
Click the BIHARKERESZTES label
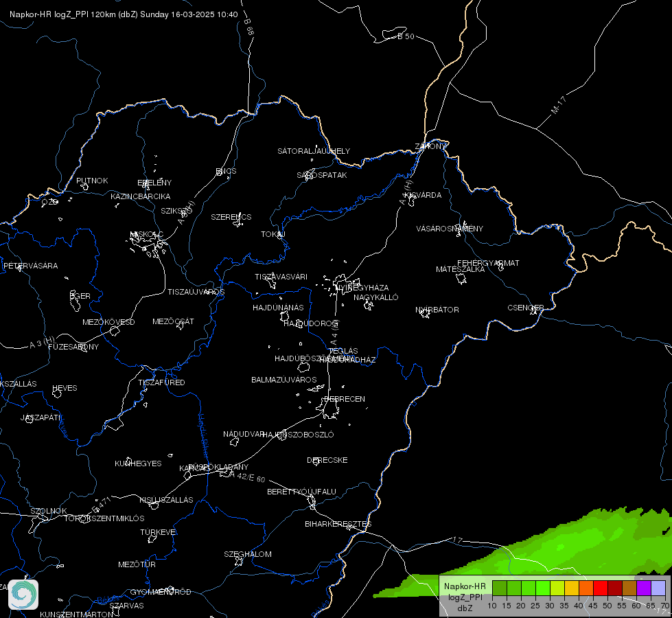click(x=338, y=524)
